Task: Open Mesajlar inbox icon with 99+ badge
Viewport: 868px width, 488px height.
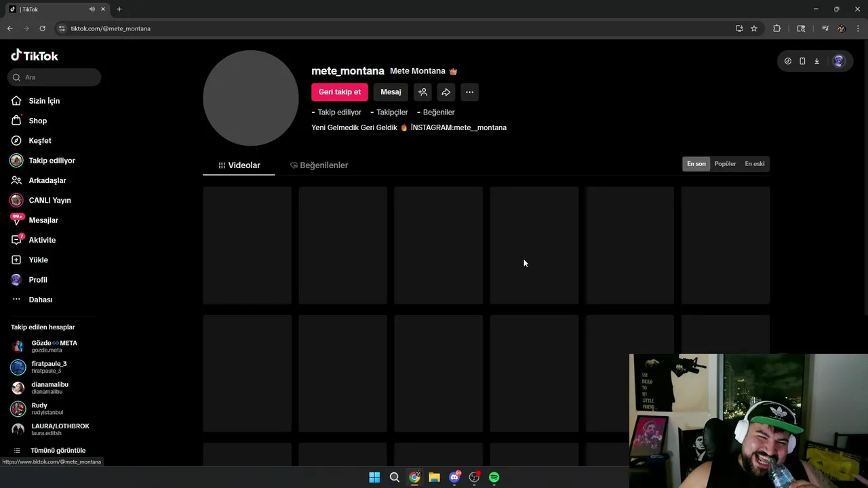Action: click(16, 220)
